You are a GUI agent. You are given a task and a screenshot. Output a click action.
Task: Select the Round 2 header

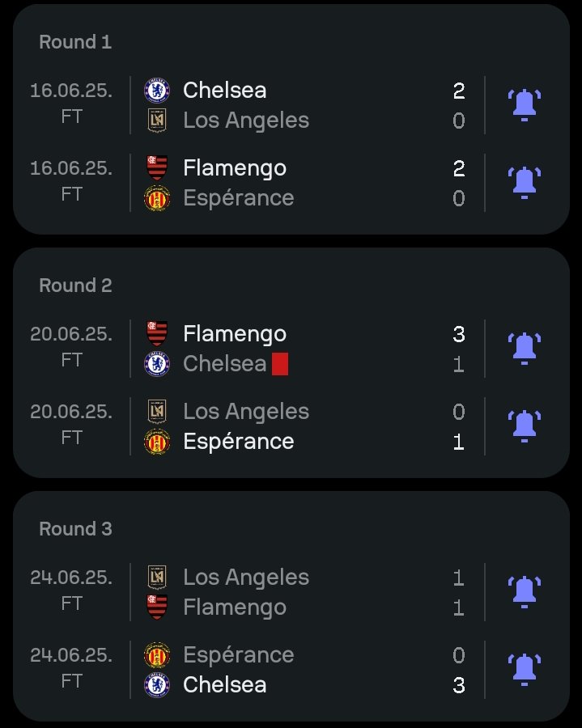click(x=75, y=286)
